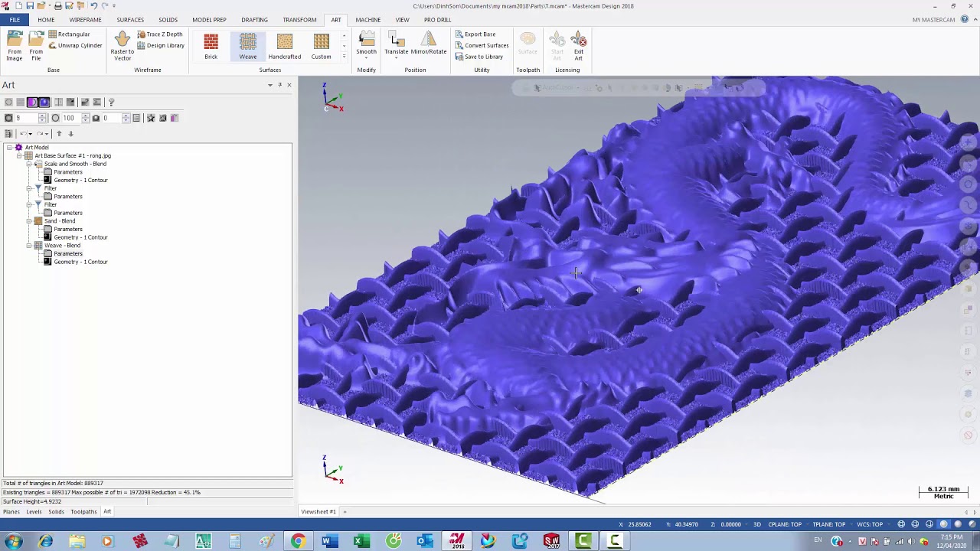Image resolution: width=980 pixels, height=551 pixels.
Task: Undo from quick access toolbar
Action: 93,5
